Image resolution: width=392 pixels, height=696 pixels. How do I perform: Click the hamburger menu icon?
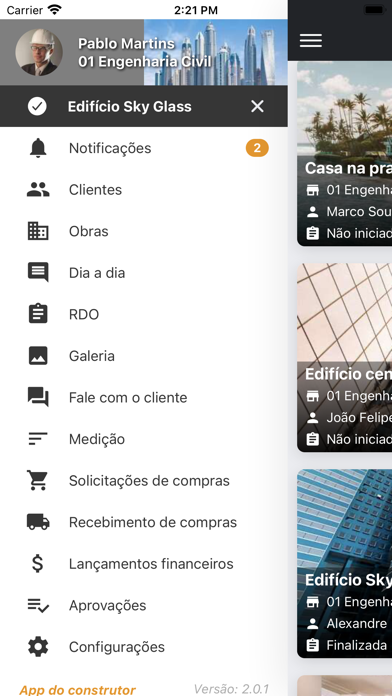click(x=311, y=40)
